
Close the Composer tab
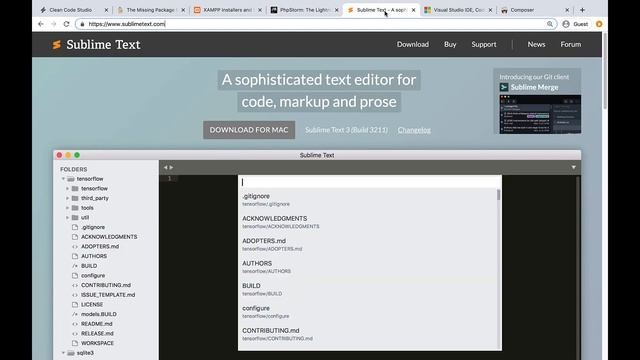tap(567, 10)
